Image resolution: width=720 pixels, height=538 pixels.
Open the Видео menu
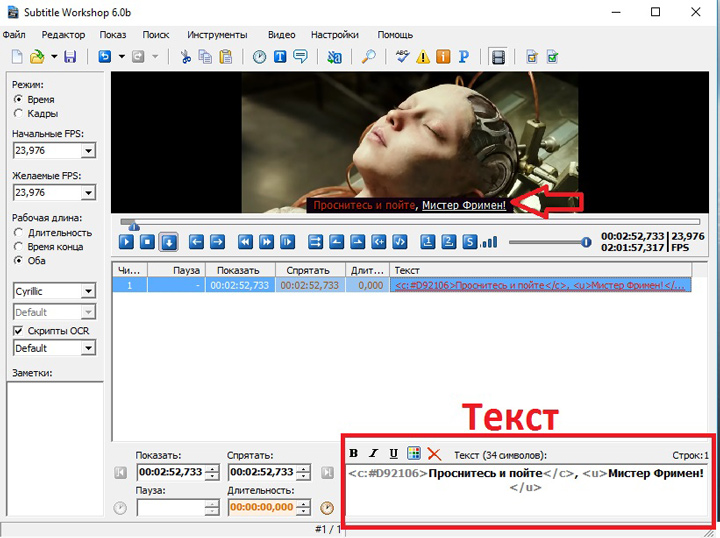point(281,35)
